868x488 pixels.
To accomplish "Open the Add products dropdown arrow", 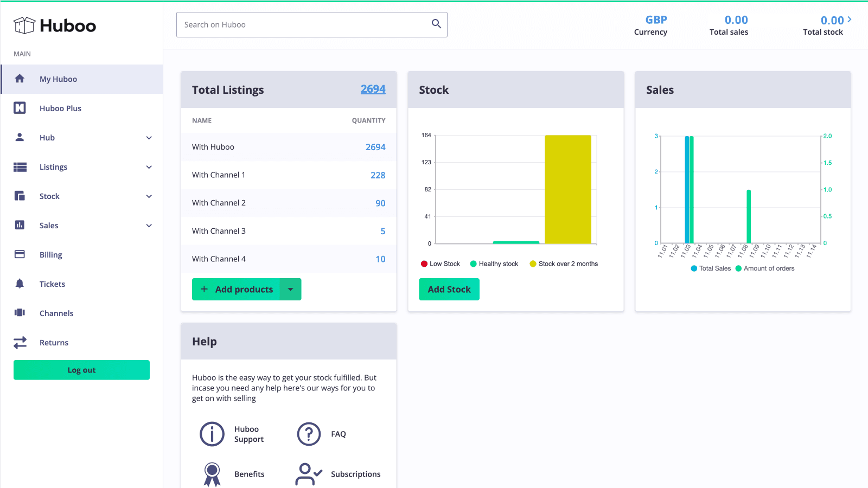I will coord(291,289).
